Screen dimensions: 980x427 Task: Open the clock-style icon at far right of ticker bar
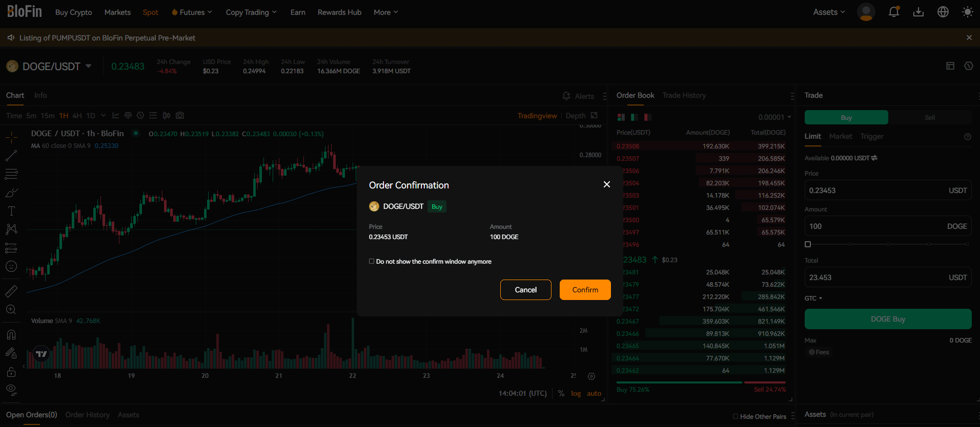tap(969, 66)
